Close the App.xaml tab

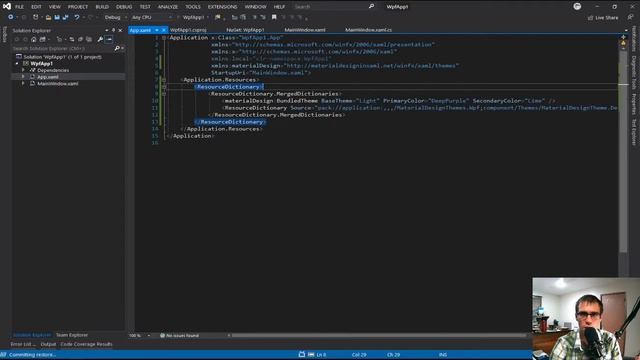click(164, 30)
